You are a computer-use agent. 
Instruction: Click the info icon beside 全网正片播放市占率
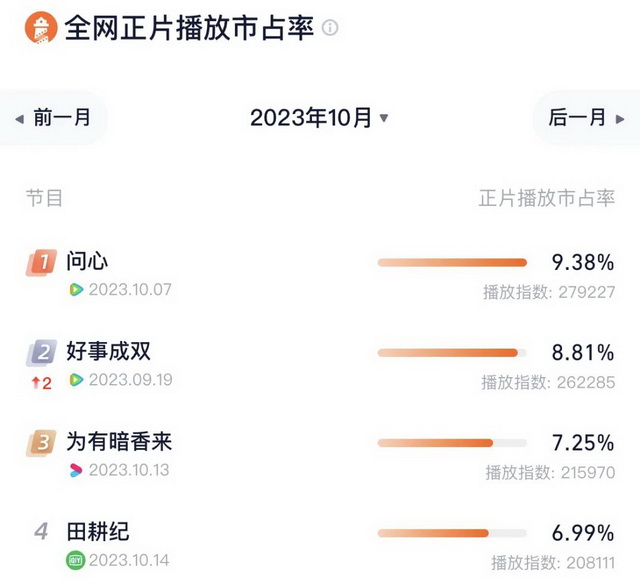coord(330,28)
